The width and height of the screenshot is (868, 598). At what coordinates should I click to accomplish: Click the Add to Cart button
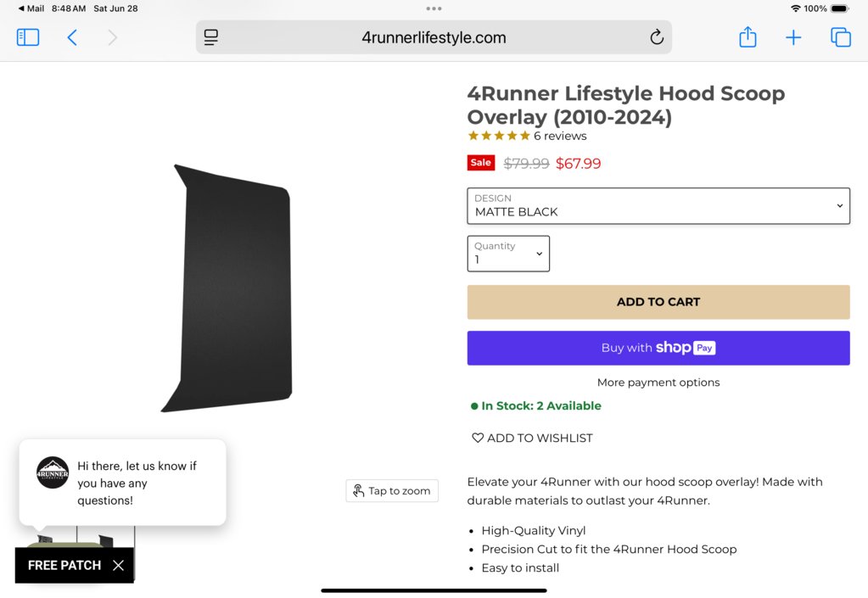[x=658, y=302]
